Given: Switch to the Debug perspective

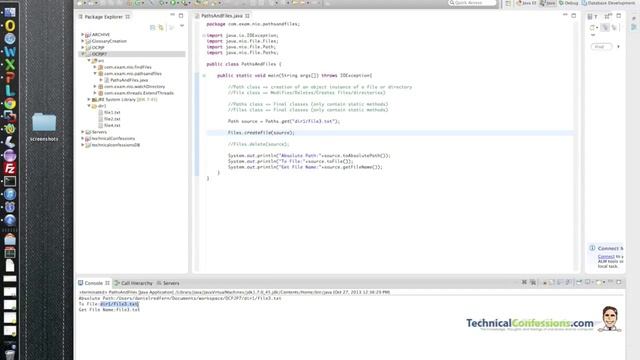Looking at the screenshot, I should tap(569, 3).
